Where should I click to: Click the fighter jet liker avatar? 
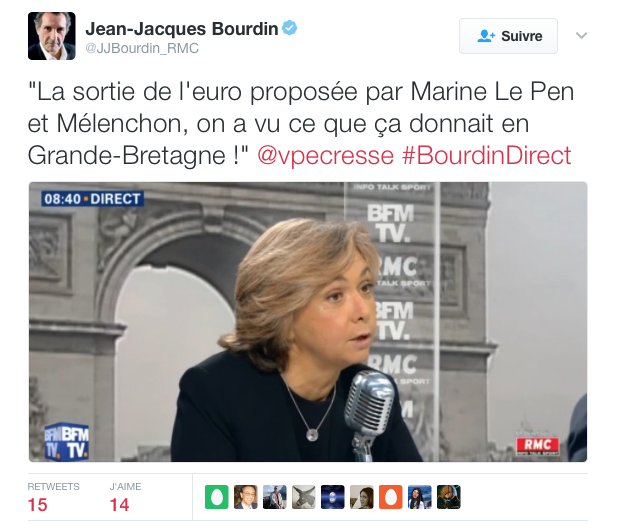click(304, 497)
